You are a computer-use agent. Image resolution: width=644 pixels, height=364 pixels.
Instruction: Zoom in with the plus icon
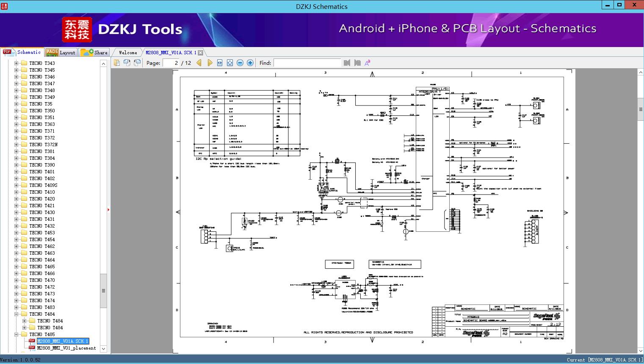(x=250, y=63)
